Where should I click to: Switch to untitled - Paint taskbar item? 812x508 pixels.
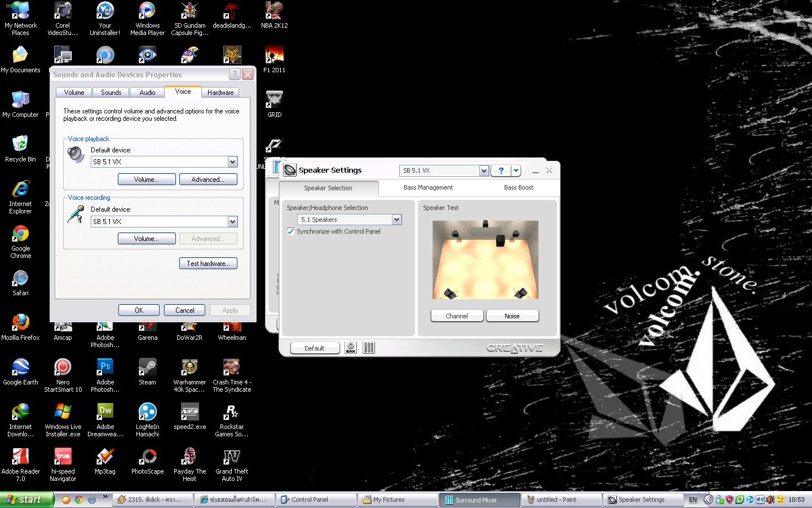(561, 500)
